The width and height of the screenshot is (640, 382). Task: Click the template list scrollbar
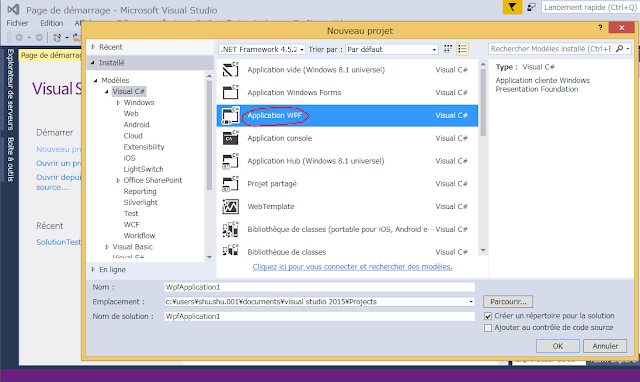click(483, 102)
